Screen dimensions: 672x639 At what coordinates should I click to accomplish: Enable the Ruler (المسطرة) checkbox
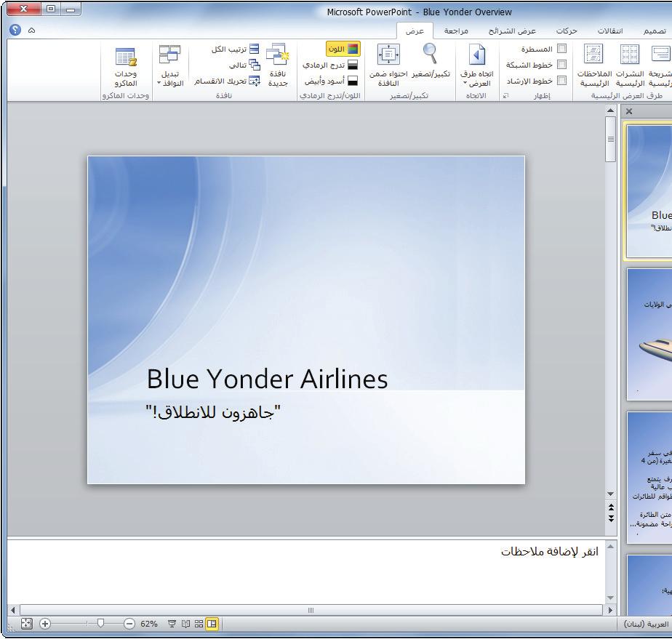(561, 49)
